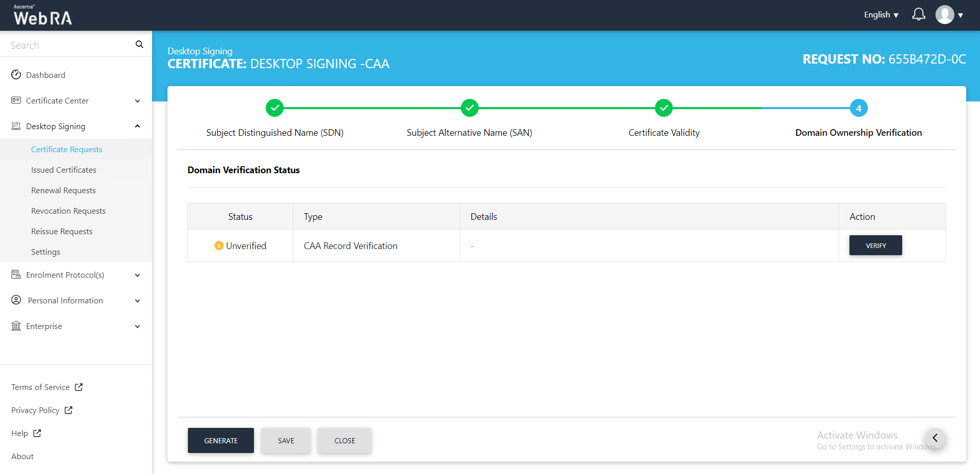Click the search magnifier icon

pyautogui.click(x=139, y=45)
